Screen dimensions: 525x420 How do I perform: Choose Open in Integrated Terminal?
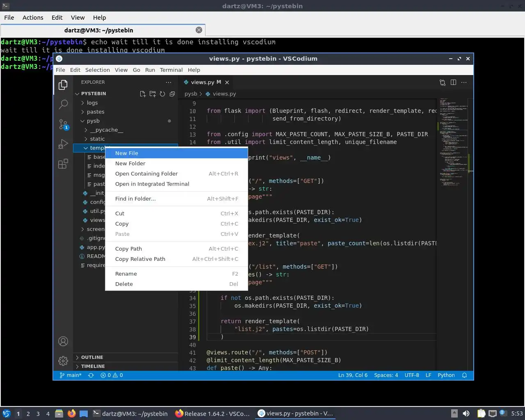pos(176,184)
